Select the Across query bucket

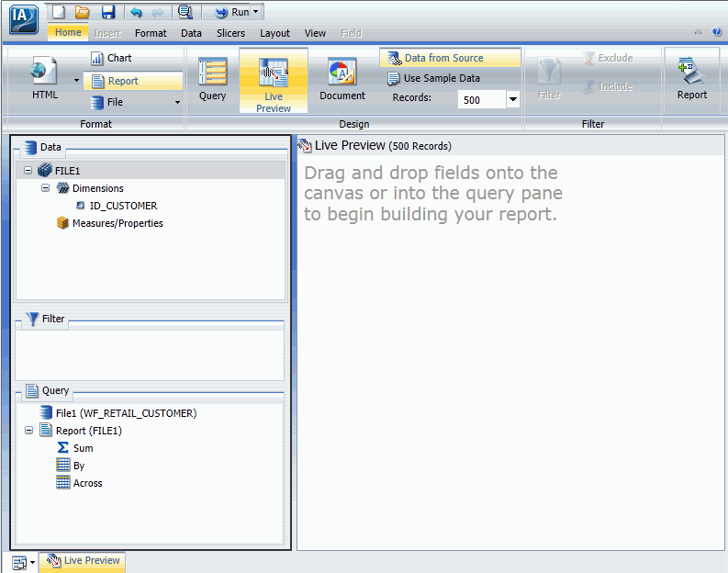pos(88,483)
